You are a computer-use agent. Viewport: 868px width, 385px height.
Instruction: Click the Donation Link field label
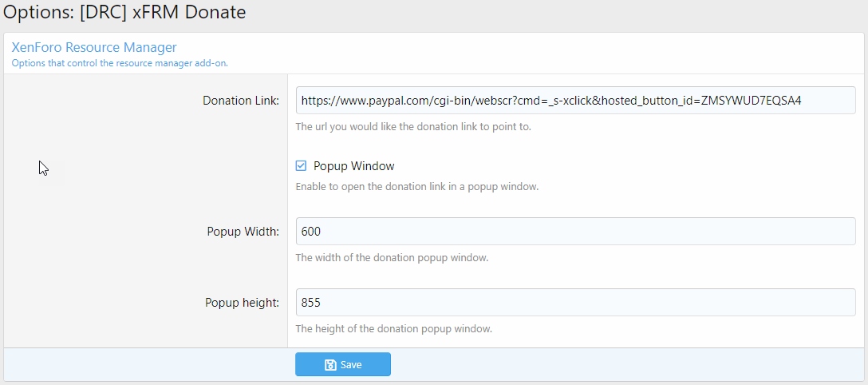[241, 101]
